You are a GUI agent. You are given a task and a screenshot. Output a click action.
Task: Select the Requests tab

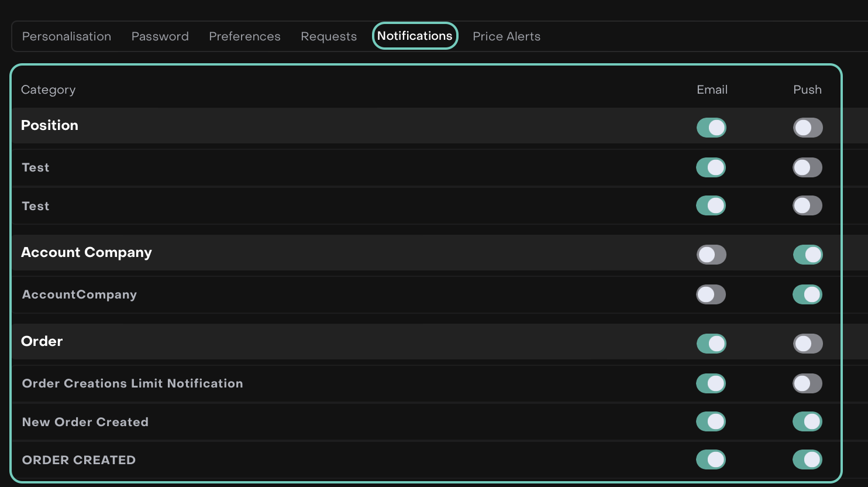click(x=329, y=36)
